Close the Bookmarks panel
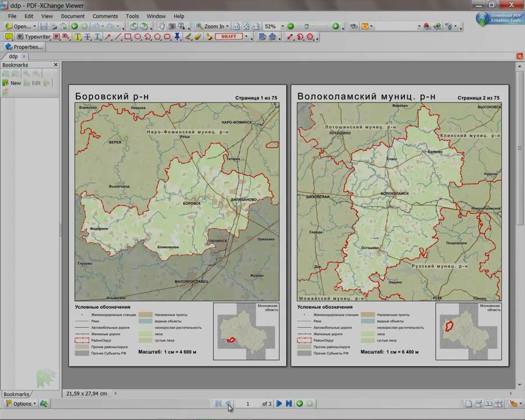The width and height of the screenshot is (525, 420). (x=55, y=65)
